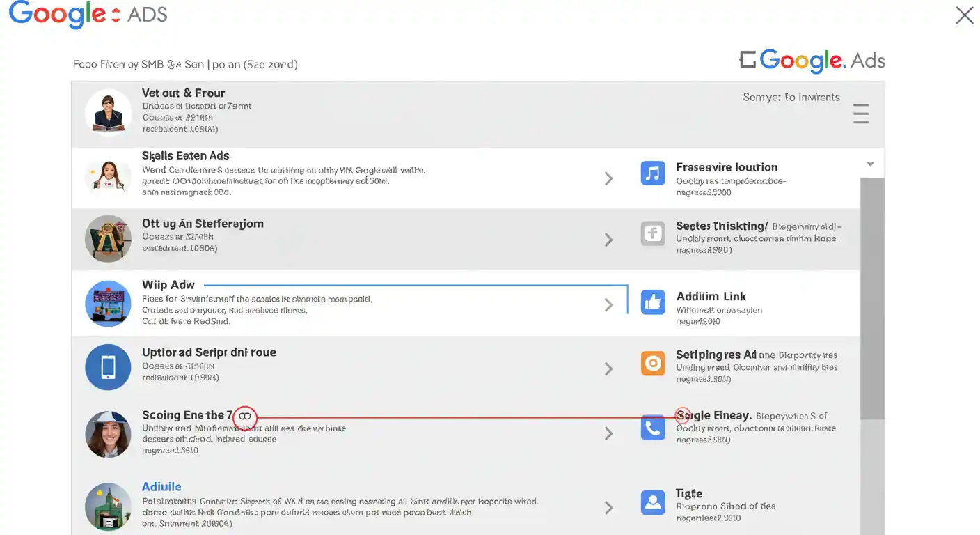The image size is (980, 535).
Task: Click the blue smartphone circle icon
Action: point(108,367)
